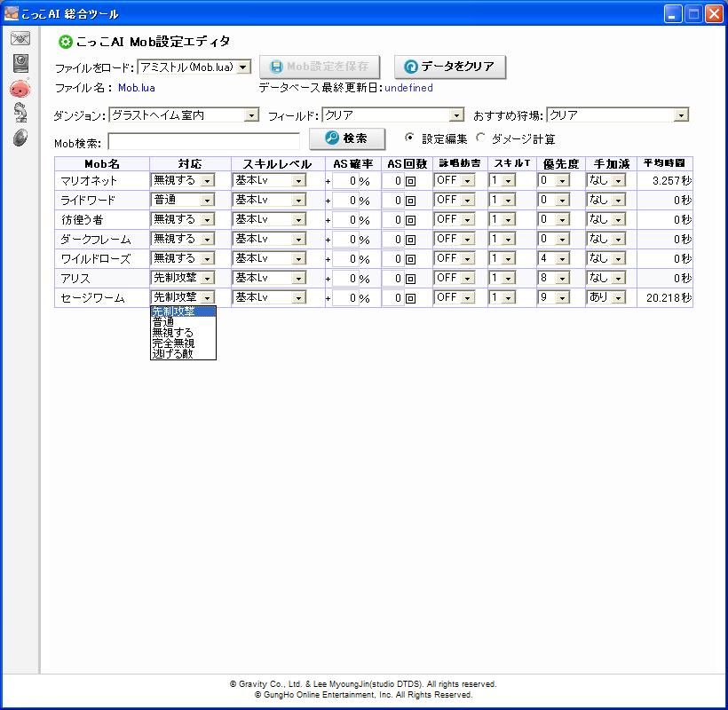Screen dimensions: 728x710
Task: Click the Mob検索 search text field
Action: 203,141
